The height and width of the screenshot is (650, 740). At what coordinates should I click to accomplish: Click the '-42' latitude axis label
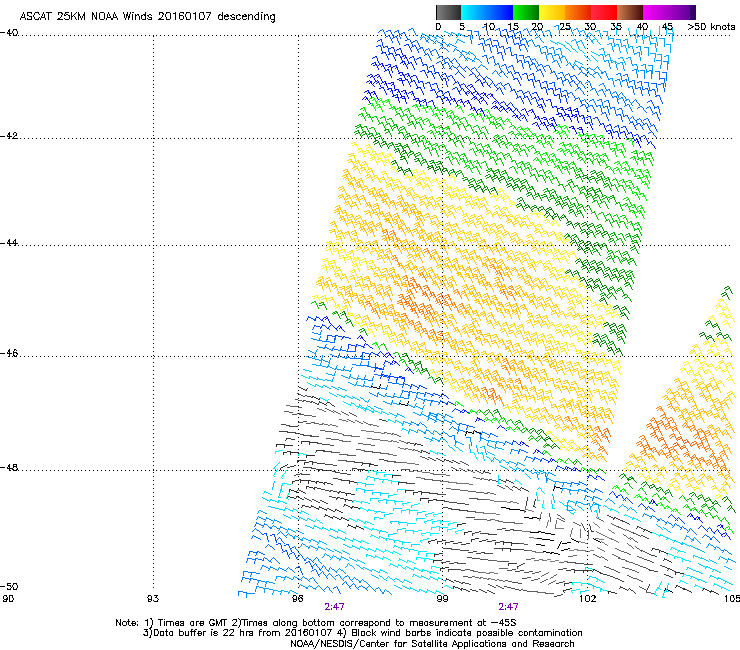(9, 136)
